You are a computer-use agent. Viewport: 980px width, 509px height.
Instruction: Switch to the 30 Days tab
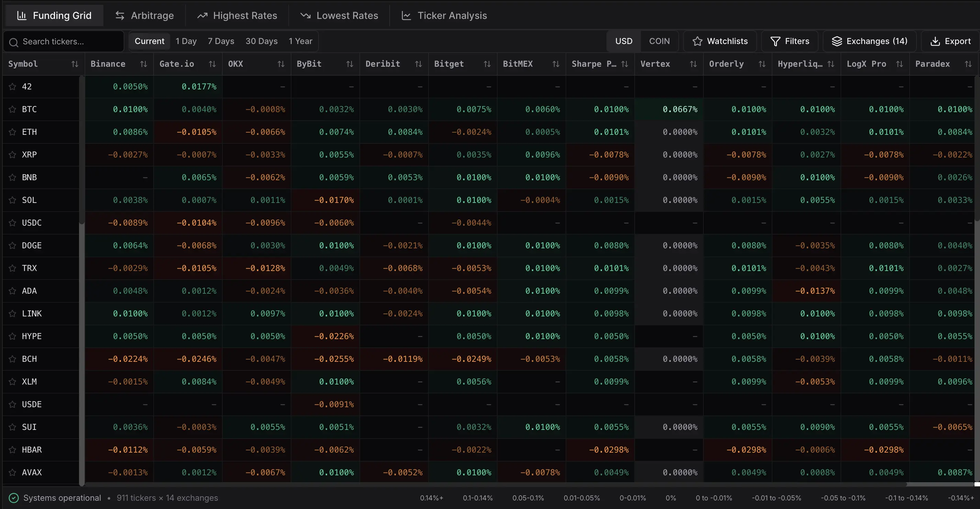click(261, 41)
